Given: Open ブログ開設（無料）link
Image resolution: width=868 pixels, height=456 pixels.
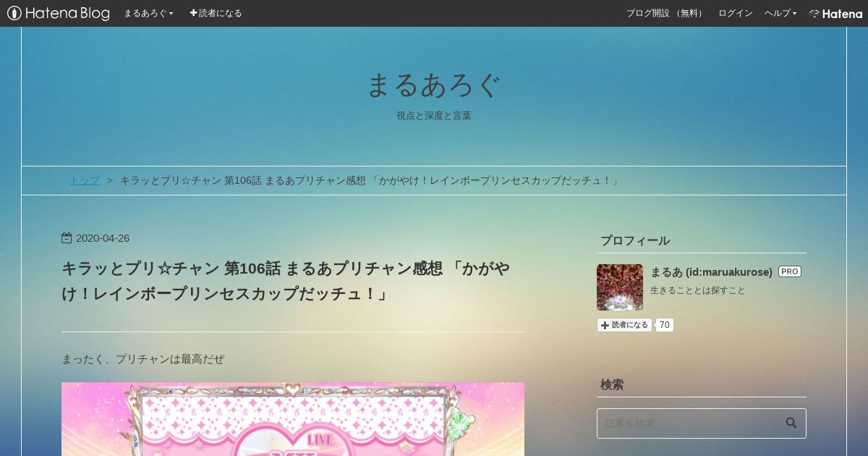Looking at the screenshot, I should [x=665, y=13].
